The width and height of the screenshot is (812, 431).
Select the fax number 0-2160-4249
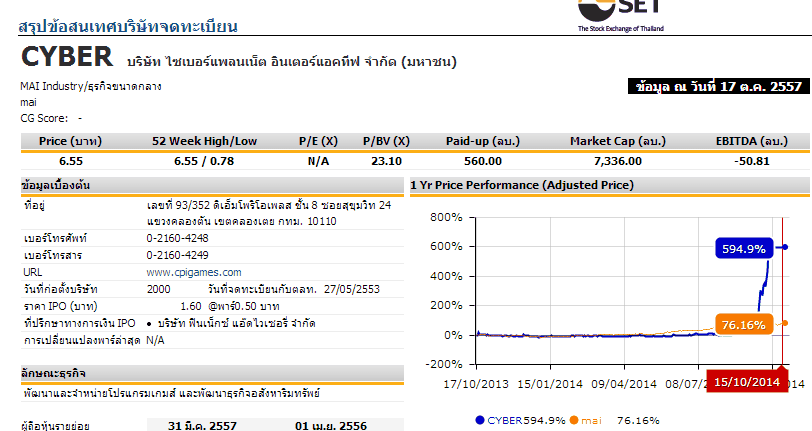pyautogui.click(x=177, y=255)
